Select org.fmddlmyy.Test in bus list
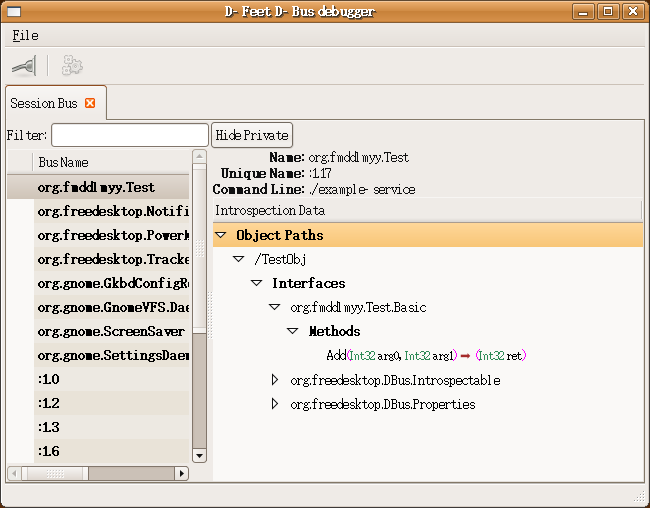The width and height of the screenshot is (650, 508). [98, 187]
